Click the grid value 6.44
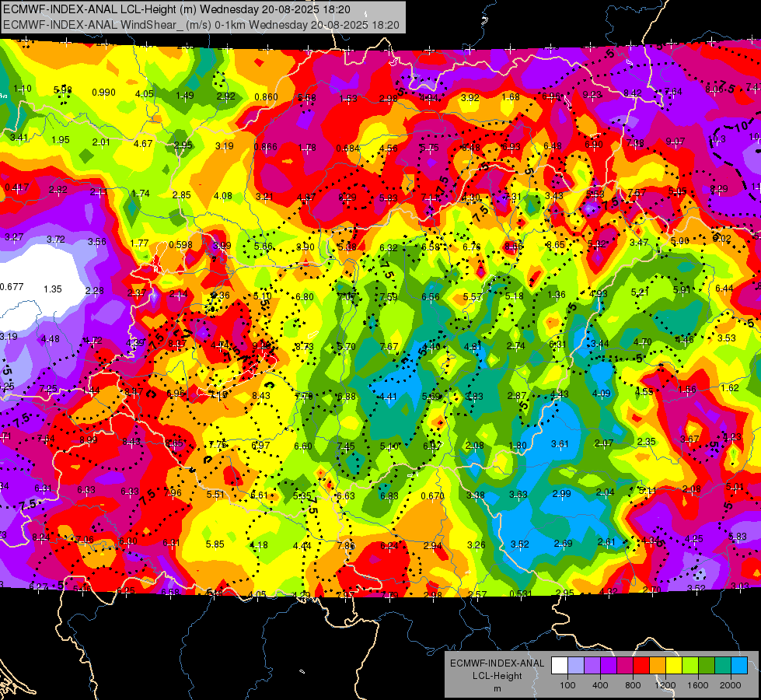Image resolution: width=761 pixels, height=700 pixels. click(724, 288)
